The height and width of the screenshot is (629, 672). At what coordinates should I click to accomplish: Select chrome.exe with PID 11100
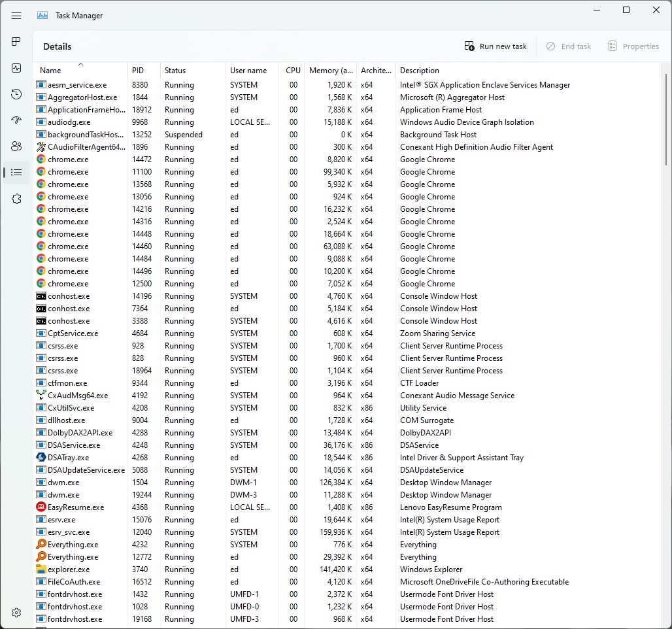pos(346,172)
